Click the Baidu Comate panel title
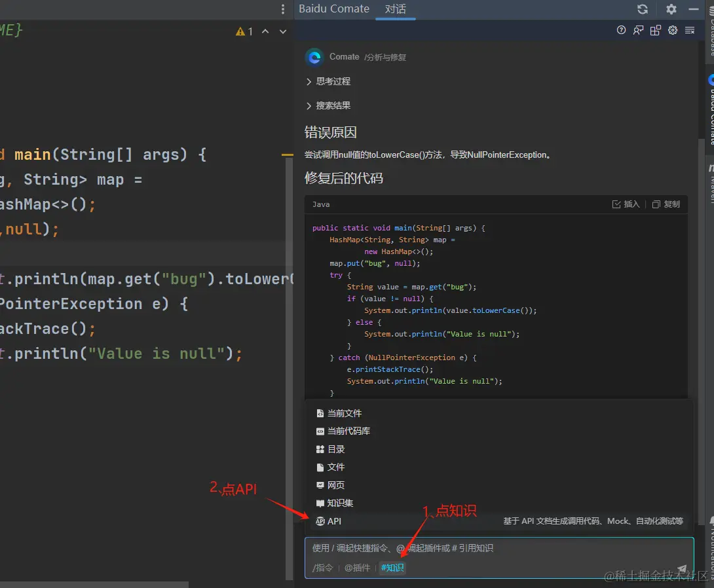 [334, 9]
